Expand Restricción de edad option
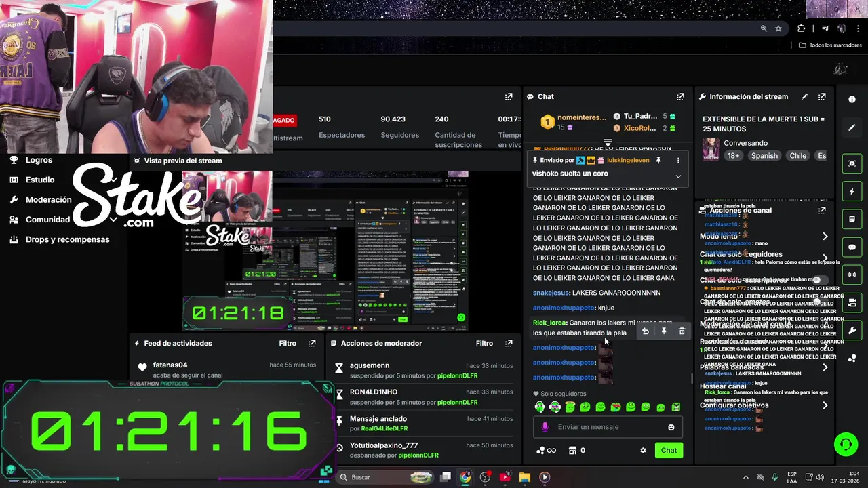 pos(825,346)
